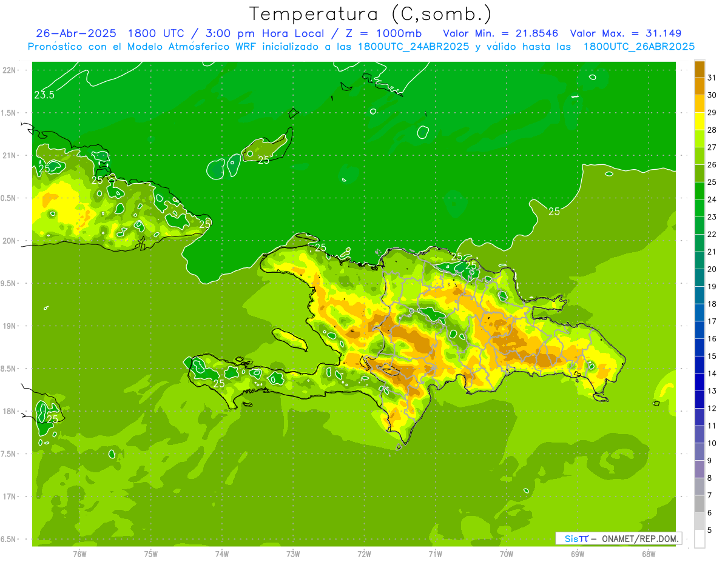The width and height of the screenshot is (728, 562).
Task: Click latitude axis label '22N'
Action: pyautogui.click(x=9, y=70)
